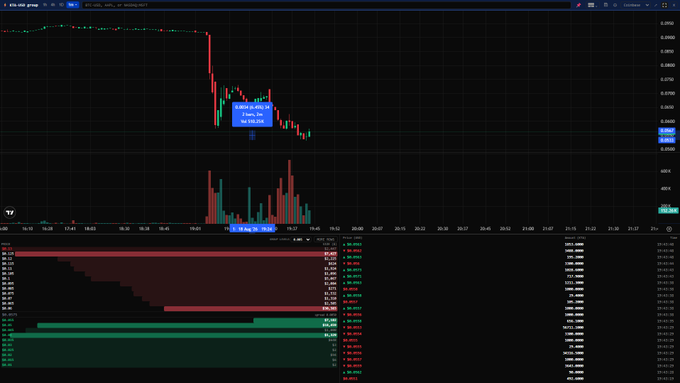Click the MORE ROWS button
Viewport: 680px width, 383px height.
tap(325, 239)
